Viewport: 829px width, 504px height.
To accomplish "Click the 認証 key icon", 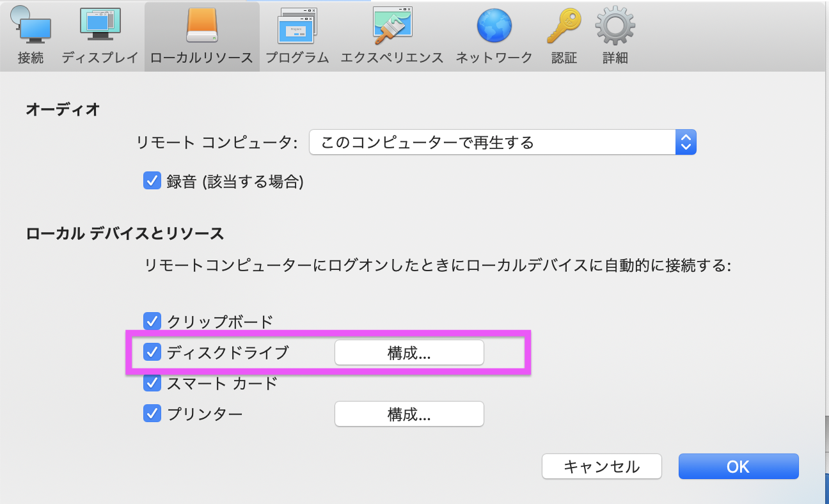I will coord(563,26).
